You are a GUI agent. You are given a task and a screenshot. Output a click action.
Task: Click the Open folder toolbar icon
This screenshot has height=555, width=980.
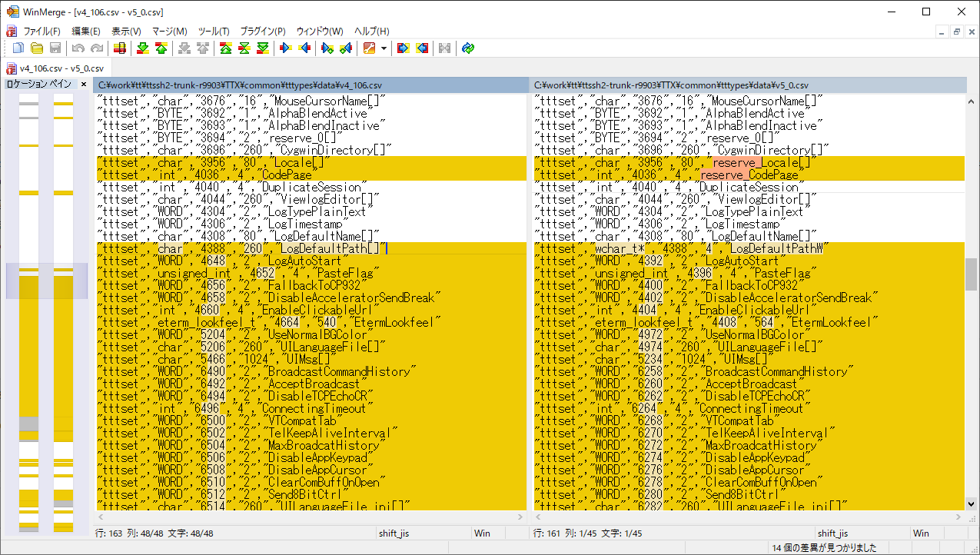point(36,48)
